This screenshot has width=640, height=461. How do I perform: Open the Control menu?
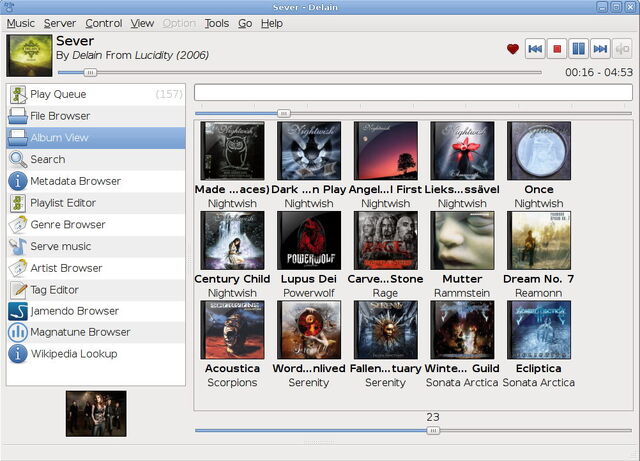click(104, 23)
